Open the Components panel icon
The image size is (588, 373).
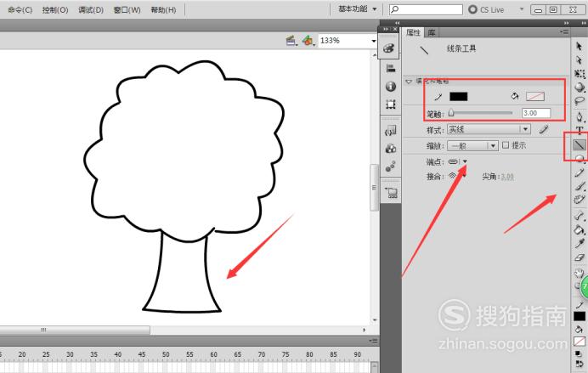coord(390,149)
